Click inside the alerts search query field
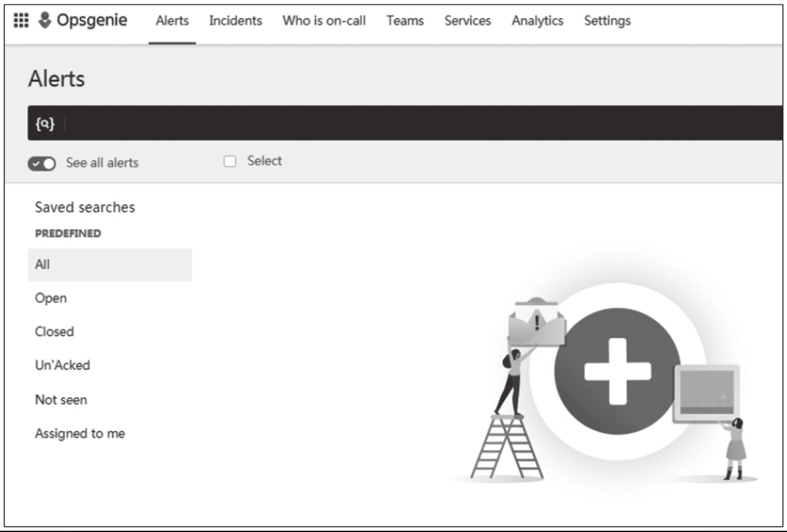This screenshot has width=787, height=532. pos(424,123)
